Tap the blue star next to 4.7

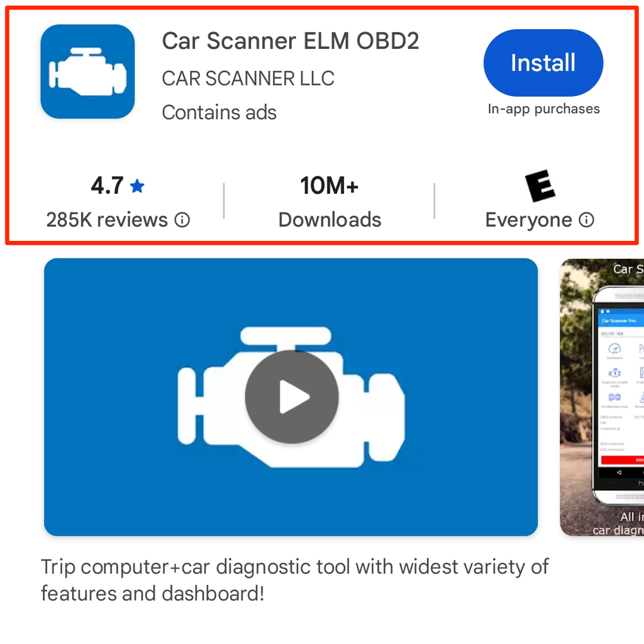pyautogui.click(x=137, y=186)
